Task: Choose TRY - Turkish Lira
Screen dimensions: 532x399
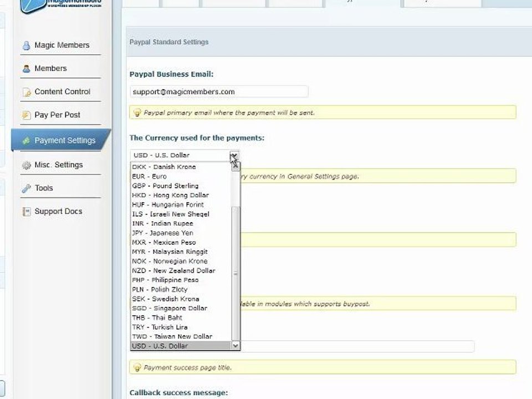Action: click(x=181, y=327)
